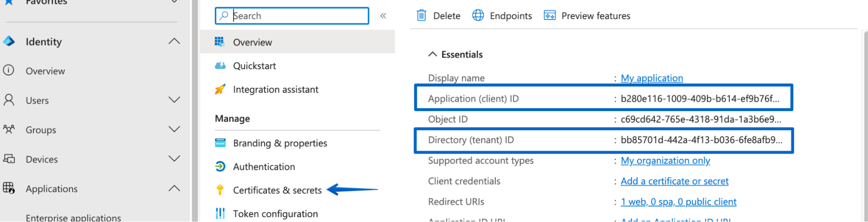This screenshot has width=868, height=222.
Task: Click the Token configuration bars icon
Action: (220, 213)
